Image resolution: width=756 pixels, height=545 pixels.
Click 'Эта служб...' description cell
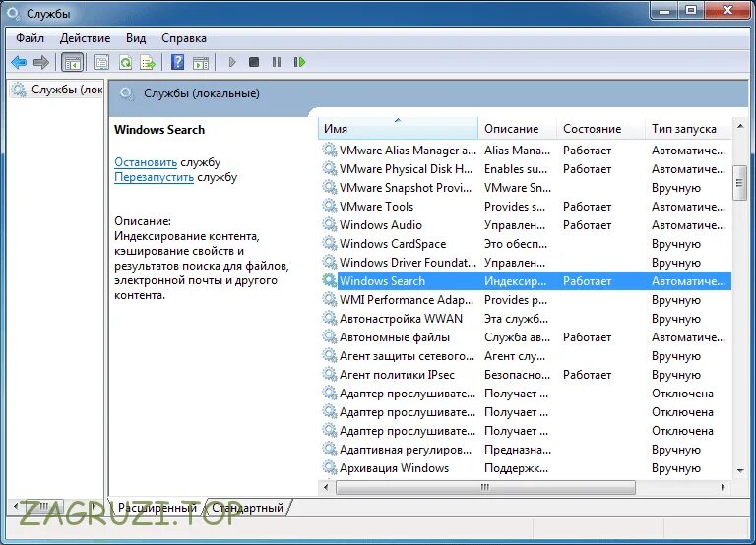pos(517,319)
